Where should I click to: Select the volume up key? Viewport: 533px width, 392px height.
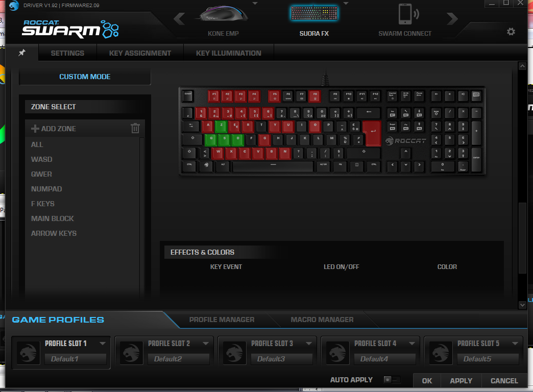463,95
